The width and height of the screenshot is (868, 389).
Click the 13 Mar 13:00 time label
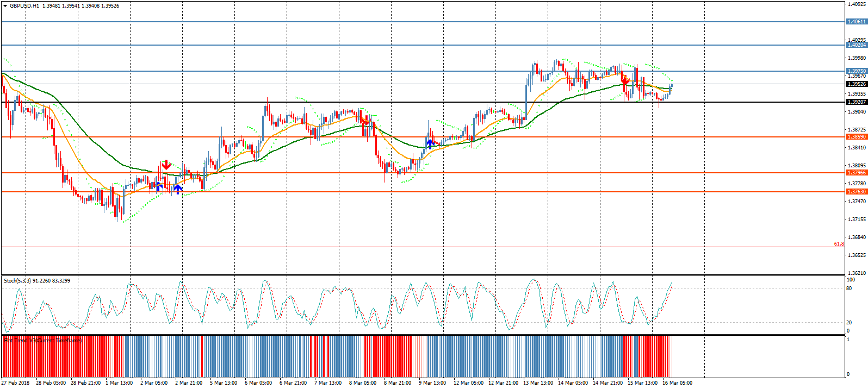[537, 383]
